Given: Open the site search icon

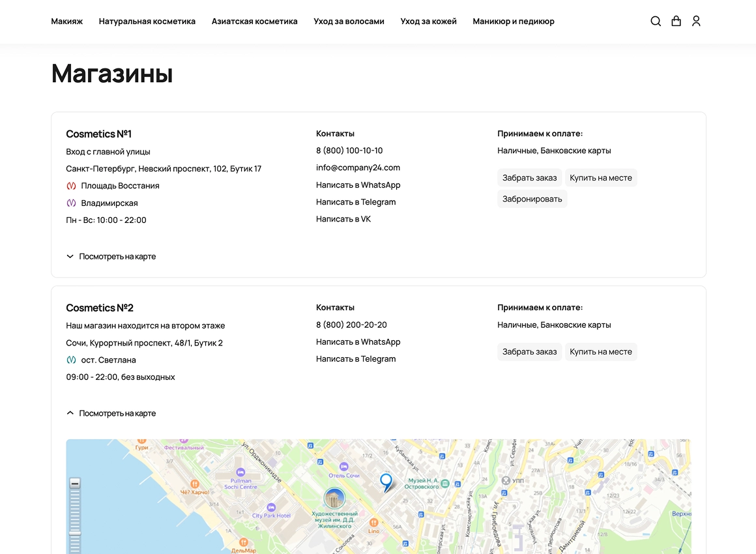Looking at the screenshot, I should [x=656, y=22].
